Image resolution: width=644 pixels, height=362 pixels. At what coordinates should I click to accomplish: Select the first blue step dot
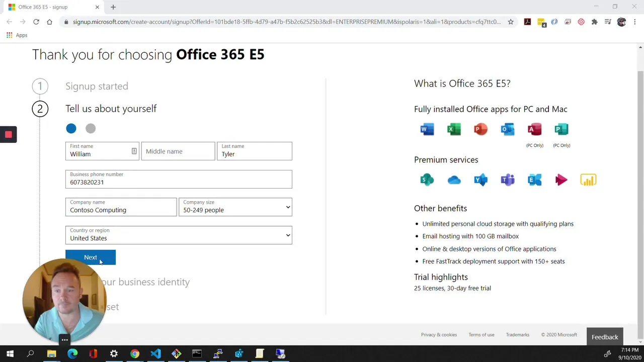point(71,128)
